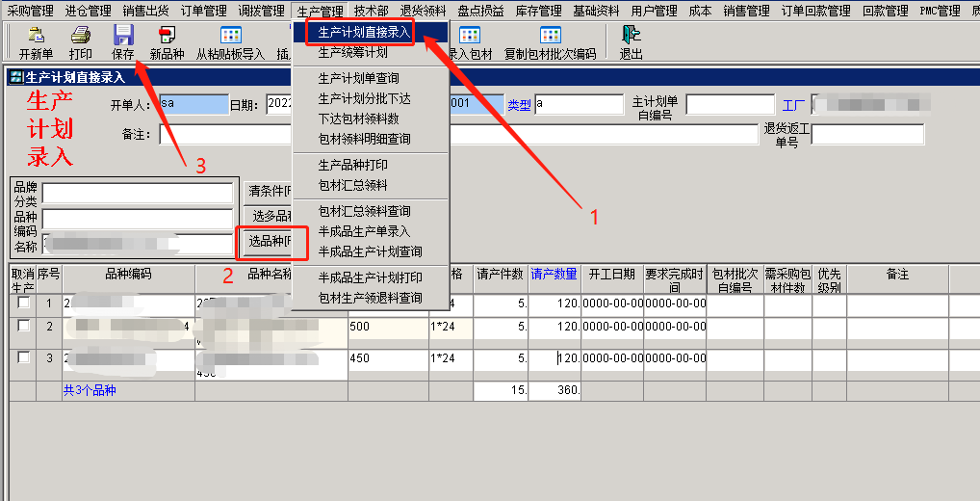
Task: Open the 库存管理 menu in the menu bar
Action: [x=537, y=11]
